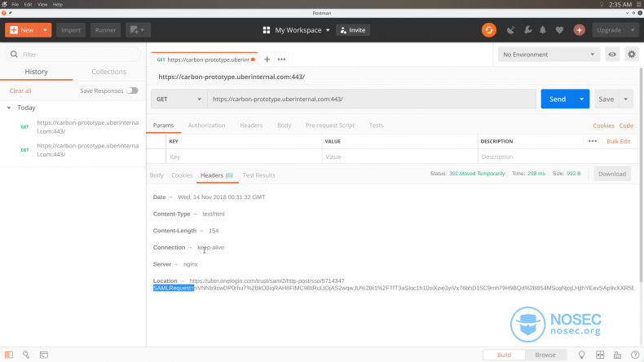Click the Import button
This screenshot has width=644, height=362.
[71, 30]
